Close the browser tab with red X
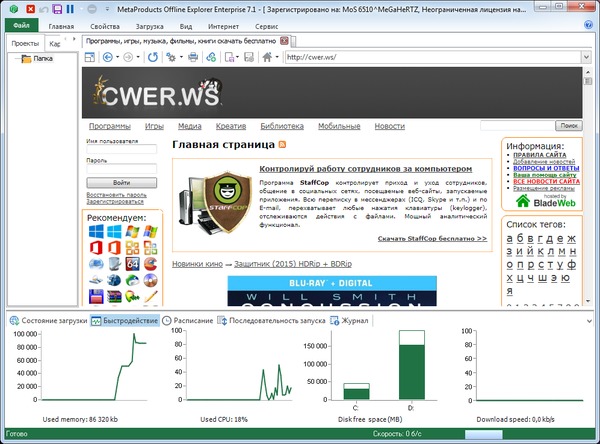The image size is (600, 444). (284, 41)
